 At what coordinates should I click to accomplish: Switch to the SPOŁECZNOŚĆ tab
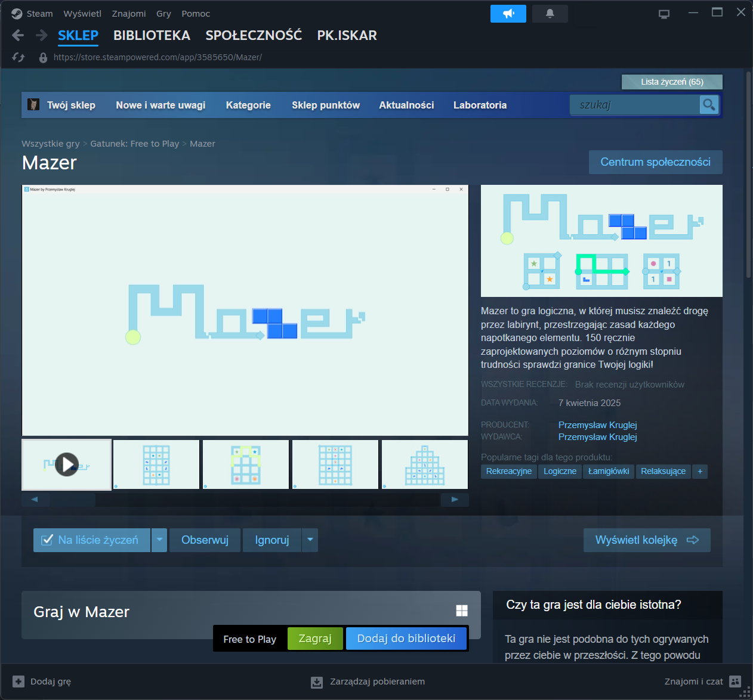click(x=254, y=36)
